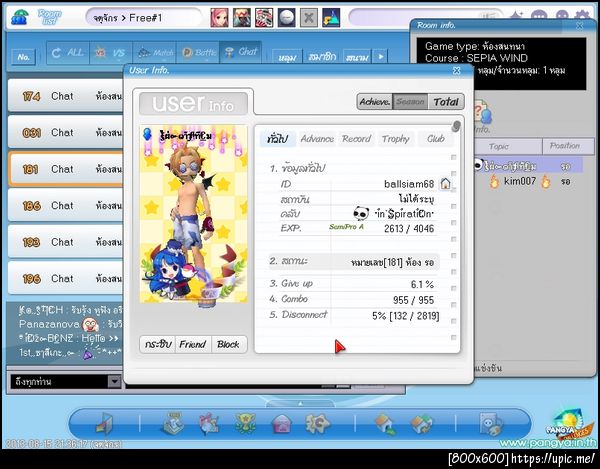The width and height of the screenshot is (600, 469).
Task: Select chat room number 031
Action: tap(65, 132)
